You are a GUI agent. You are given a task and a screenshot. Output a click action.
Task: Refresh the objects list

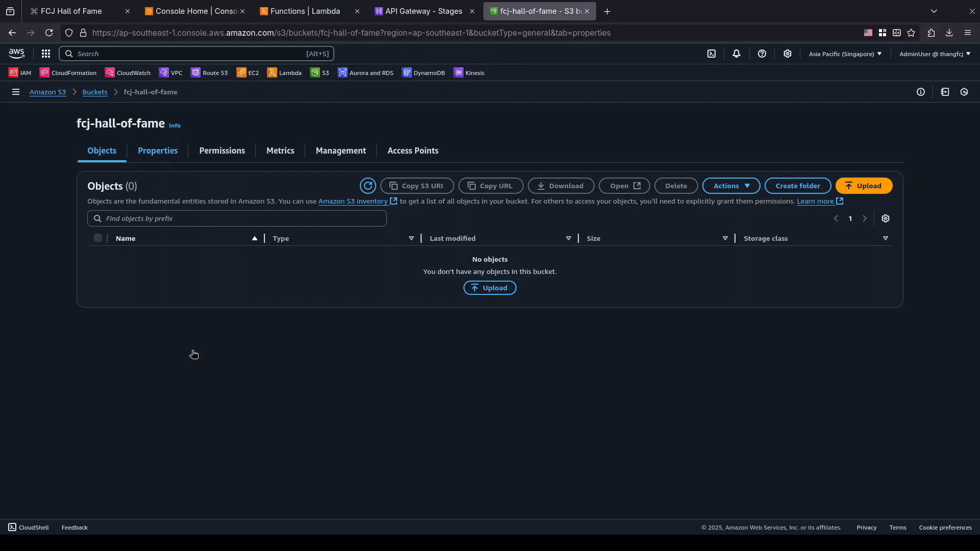coord(368,186)
